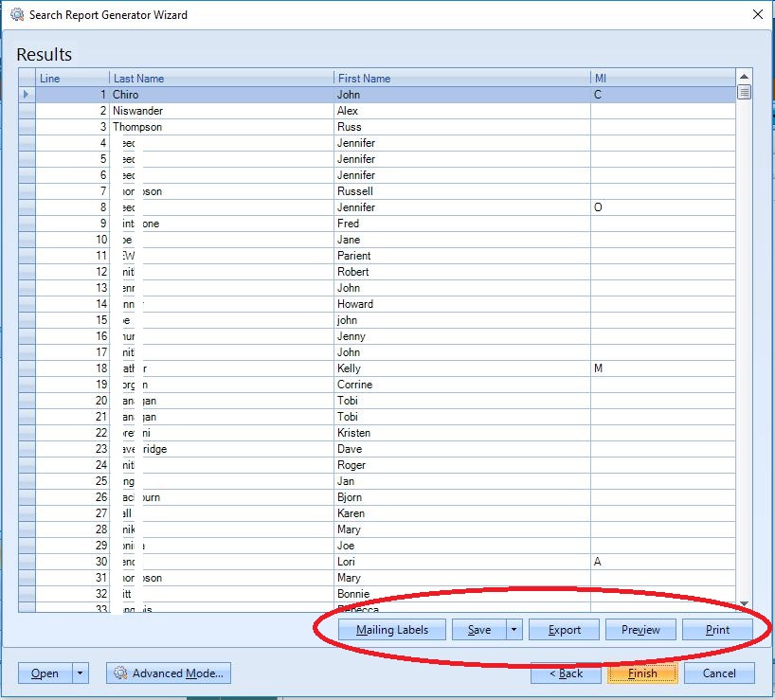Go back using the Back button
The height and width of the screenshot is (700, 775).
[566, 673]
